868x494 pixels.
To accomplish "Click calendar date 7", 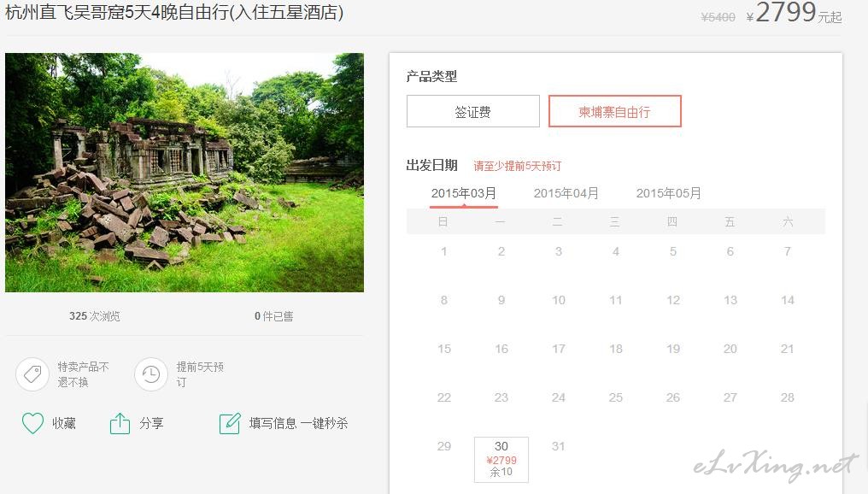I will pyautogui.click(x=788, y=251).
